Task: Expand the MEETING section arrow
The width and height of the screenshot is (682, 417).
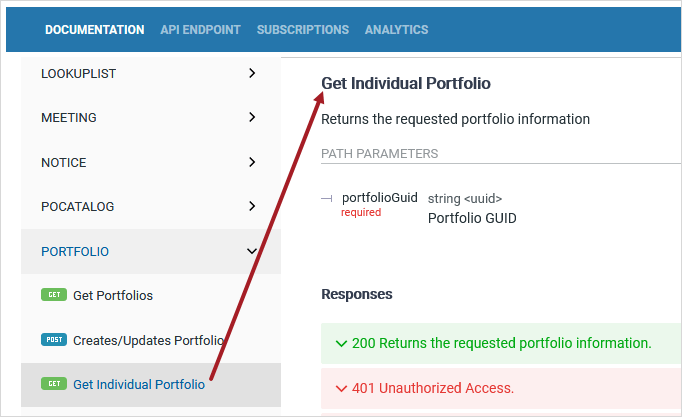Action: [x=252, y=117]
